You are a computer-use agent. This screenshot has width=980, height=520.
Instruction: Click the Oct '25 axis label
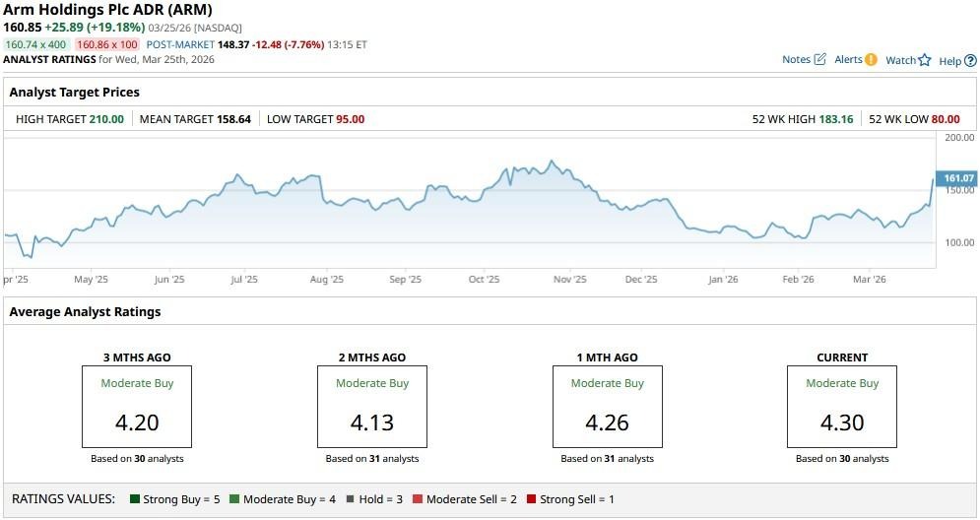(485, 279)
